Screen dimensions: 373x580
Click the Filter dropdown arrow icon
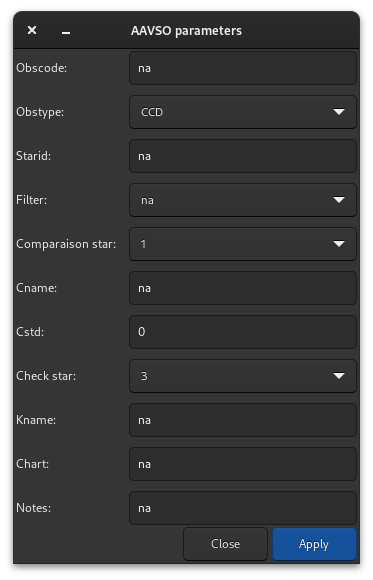pyautogui.click(x=339, y=200)
